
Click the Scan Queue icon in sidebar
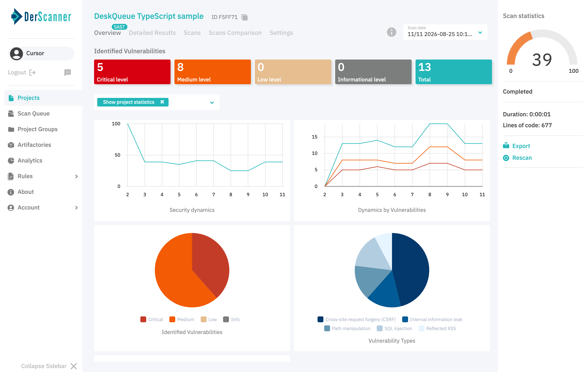coord(11,114)
